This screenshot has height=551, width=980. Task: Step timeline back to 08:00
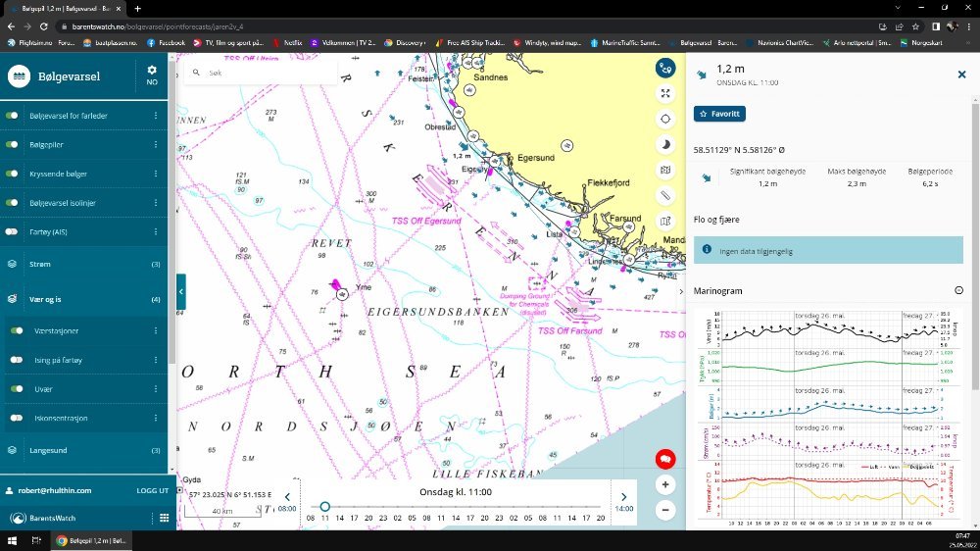[287, 502]
